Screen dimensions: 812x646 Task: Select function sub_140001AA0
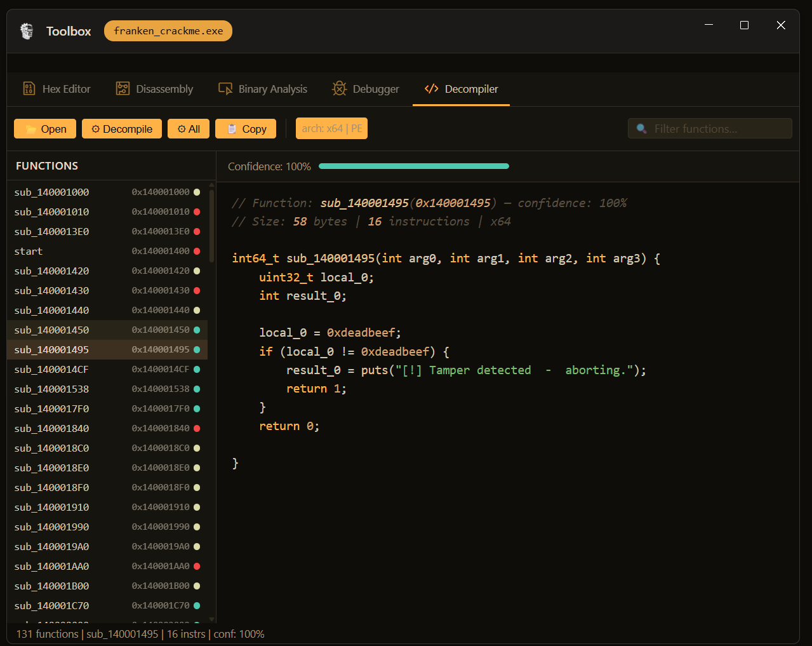pyautogui.click(x=107, y=566)
